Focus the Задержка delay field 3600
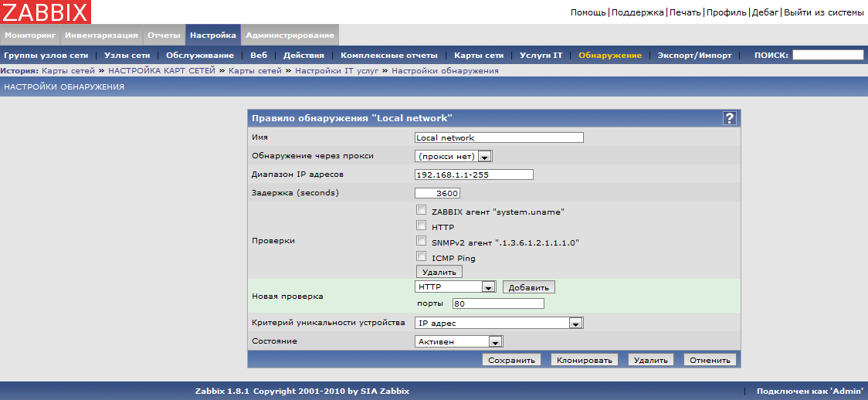This screenshot has height=400, width=868. pyautogui.click(x=438, y=194)
